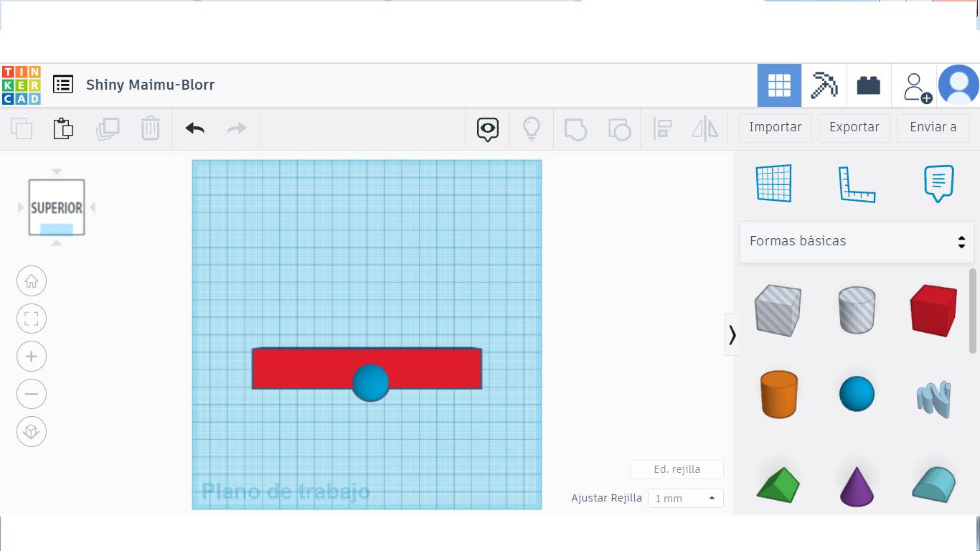This screenshot has width=980, height=551.
Task: Click the Delete trash icon
Action: click(150, 128)
